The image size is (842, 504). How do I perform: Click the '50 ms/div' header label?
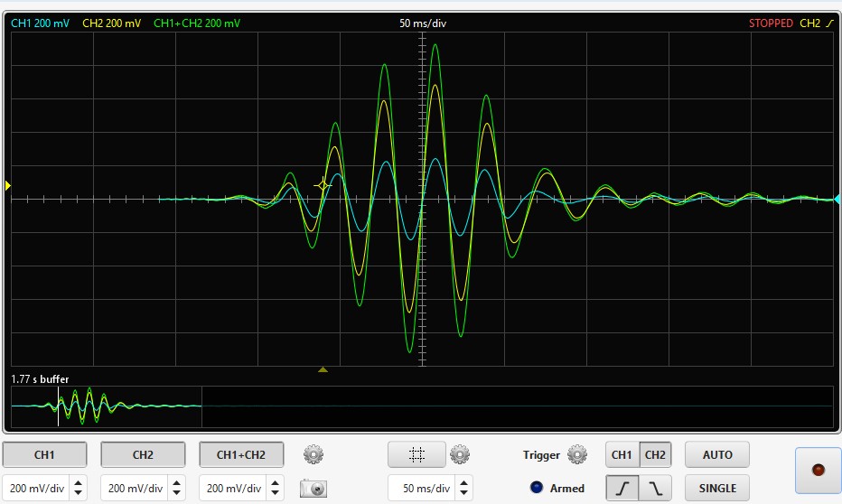point(423,23)
